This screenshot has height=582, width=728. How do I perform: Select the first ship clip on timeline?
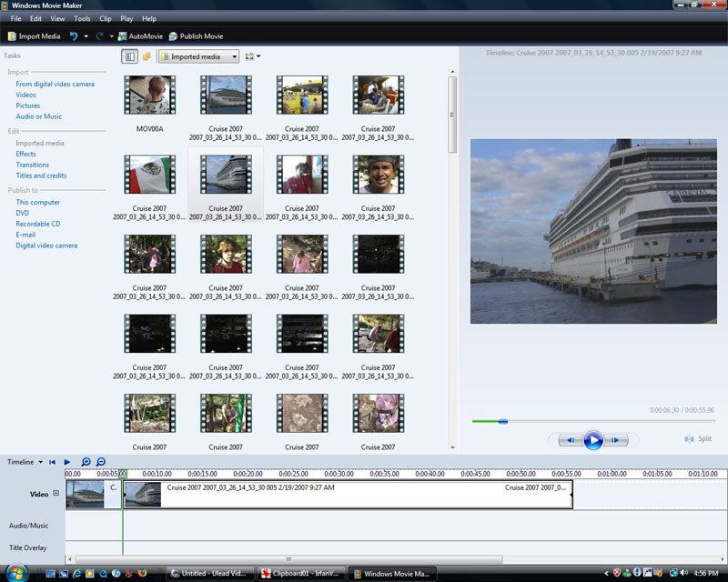coord(94,495)
